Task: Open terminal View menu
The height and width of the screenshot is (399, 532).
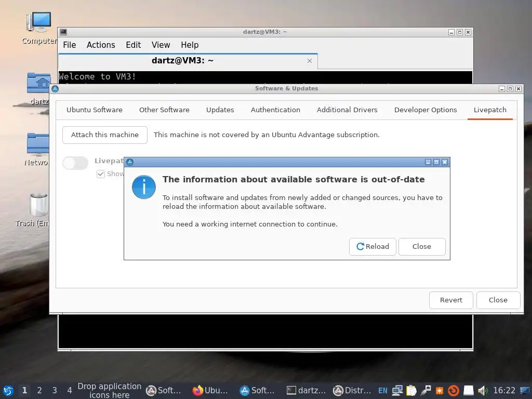Action: point(161,45)
